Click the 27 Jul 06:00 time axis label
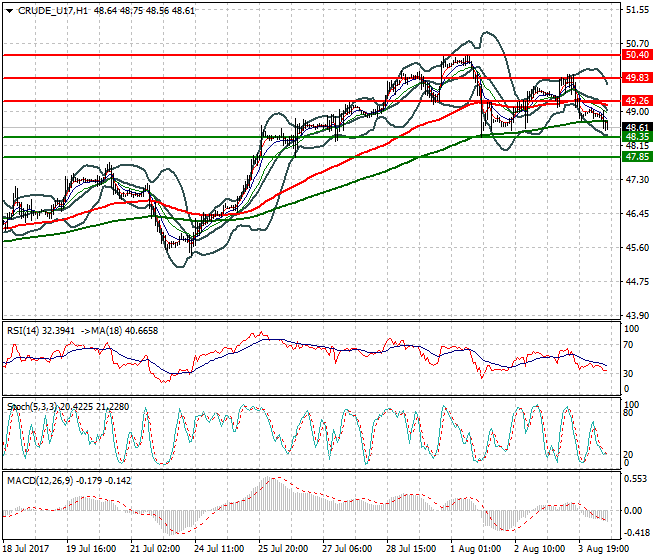This screenshot has width=660, height=560. point(347,549)
